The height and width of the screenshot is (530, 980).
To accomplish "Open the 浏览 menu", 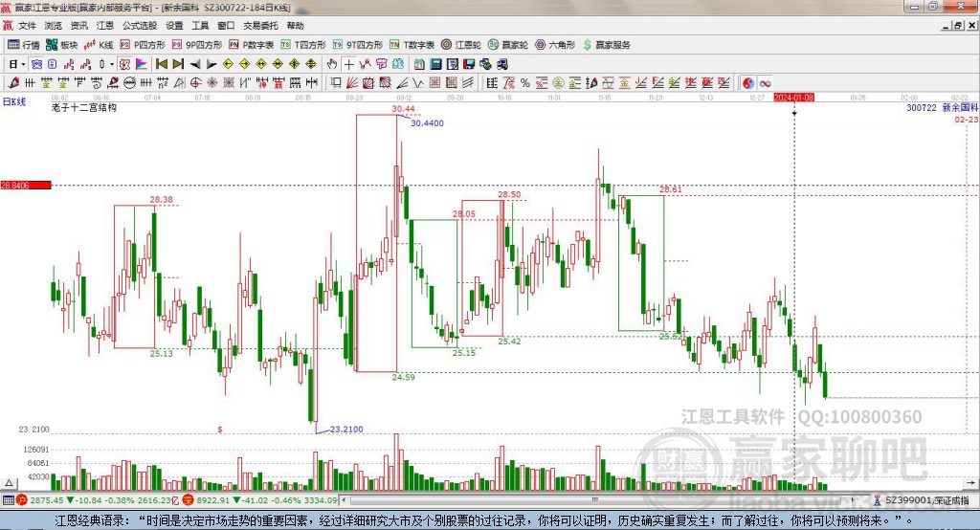I will [x=54, y=26].
